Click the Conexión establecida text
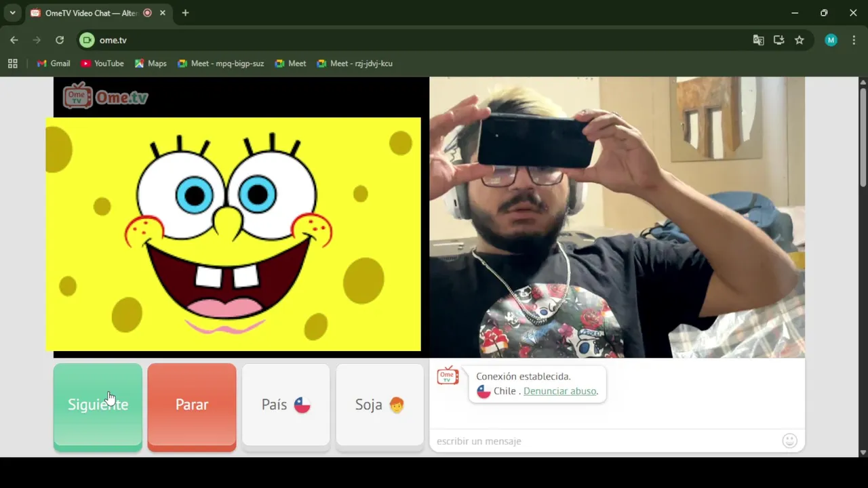 coord(524,376)
